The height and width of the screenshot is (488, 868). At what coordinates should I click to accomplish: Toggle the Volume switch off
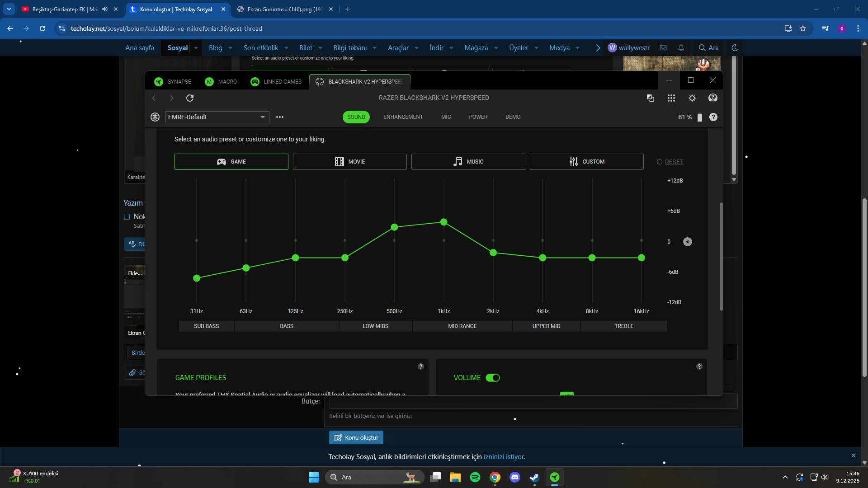tap(493, 378)
